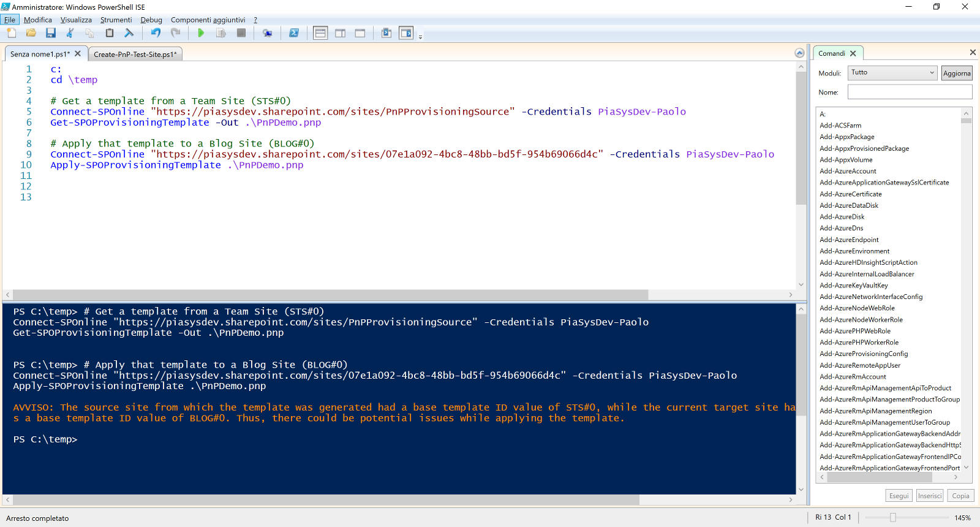The image size is (980, 527).
Task: Focus the Nome search input field
Action: coord(910,92)
